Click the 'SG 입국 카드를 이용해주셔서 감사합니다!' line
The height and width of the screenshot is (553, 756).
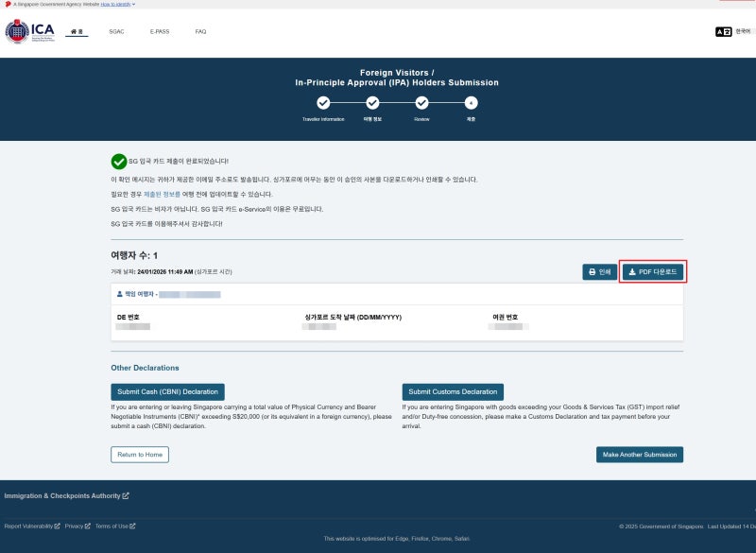[x=166, y=224]
